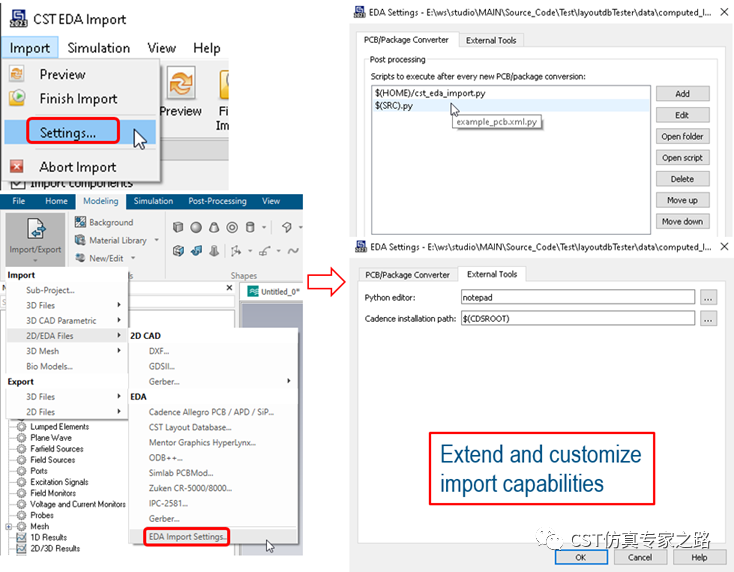
Task: Click the Python editor input field
Action: point(578,297)
